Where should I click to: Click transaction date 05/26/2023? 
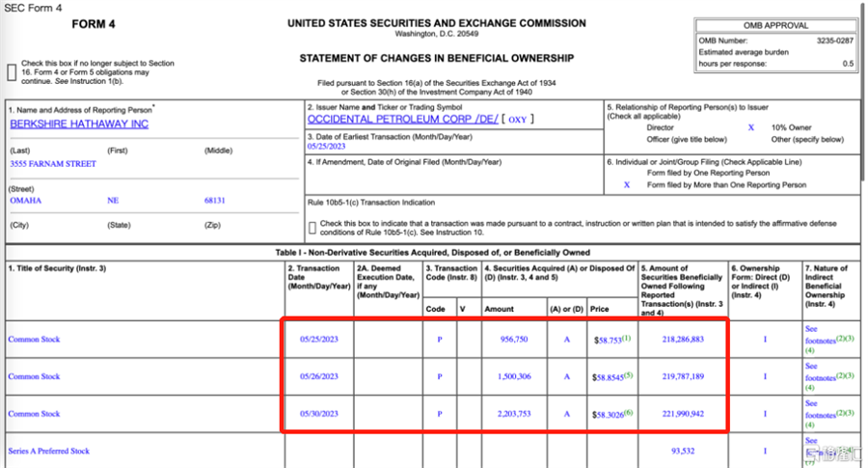[x=319, y=376]
